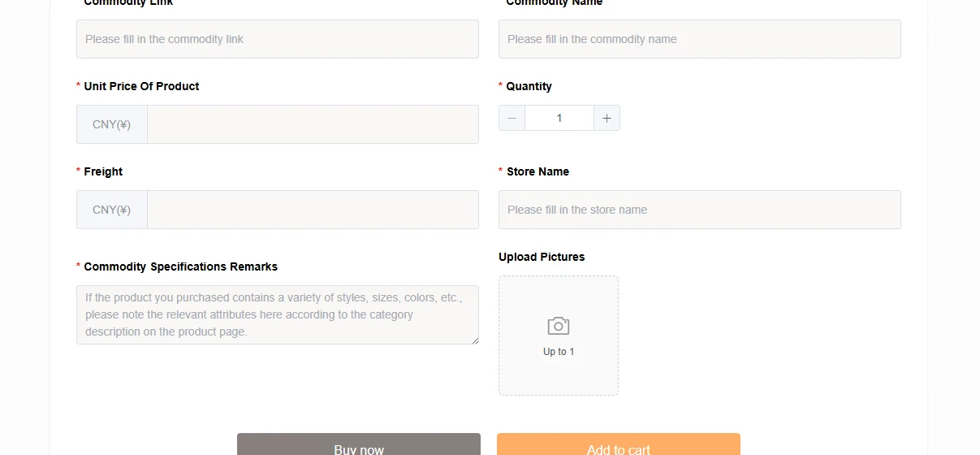Focus the commodity name input field
The image size is (980, 455).
coord(700,39)
